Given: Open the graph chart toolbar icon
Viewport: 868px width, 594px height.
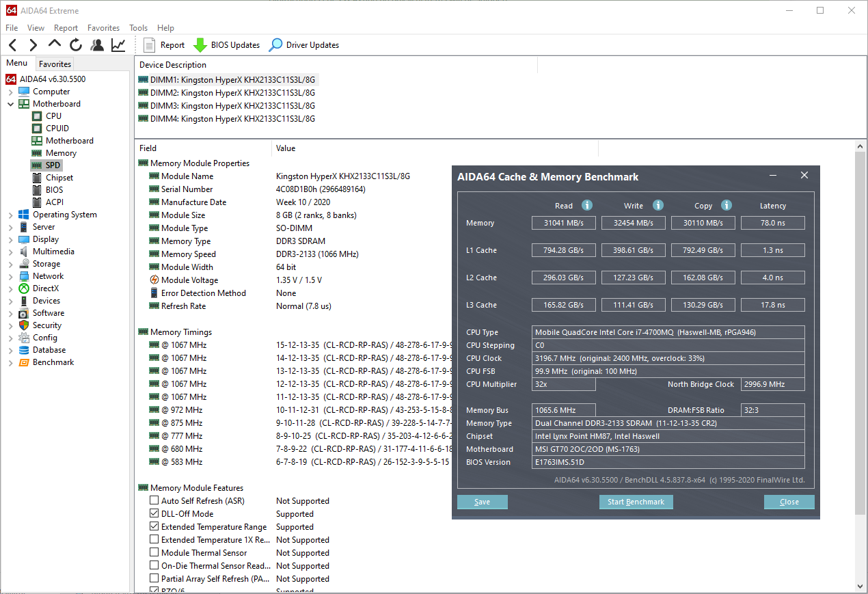Looking at the screenshot, I should 118,45.
